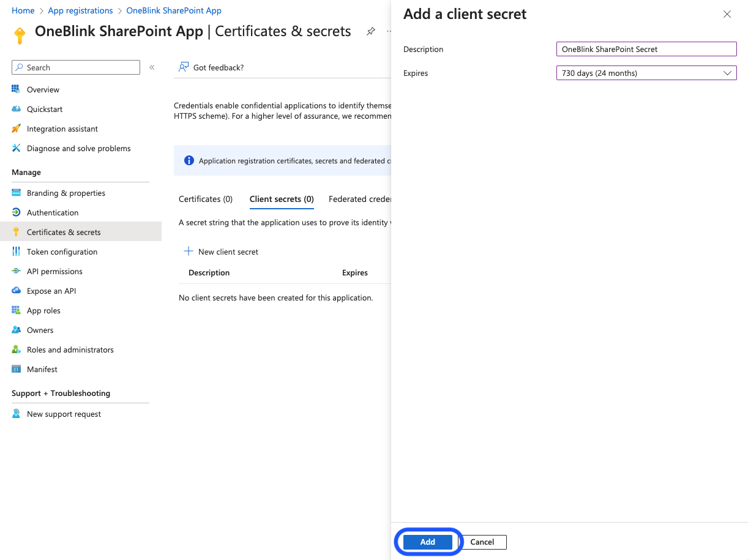Click the Quickstart cloud icon
Image resolution: width=748 pixels, height=560 pixels.
click(x=16, y=109)
